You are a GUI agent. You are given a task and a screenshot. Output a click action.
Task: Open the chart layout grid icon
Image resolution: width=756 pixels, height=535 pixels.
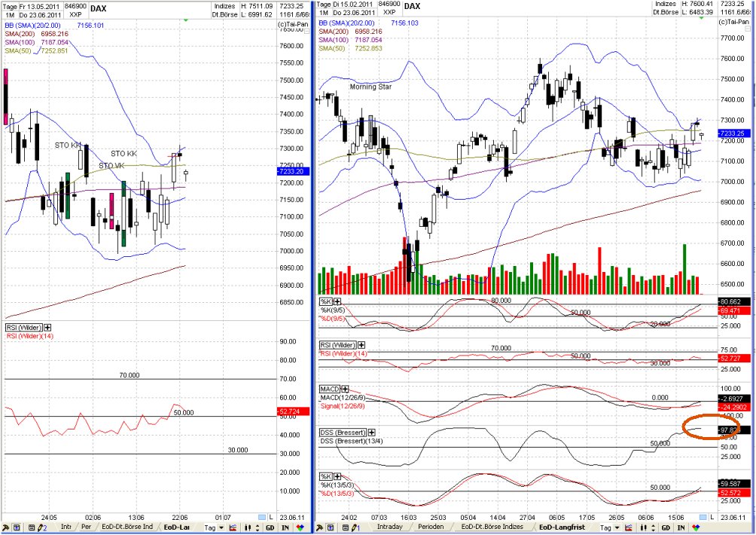coord(331,527)
